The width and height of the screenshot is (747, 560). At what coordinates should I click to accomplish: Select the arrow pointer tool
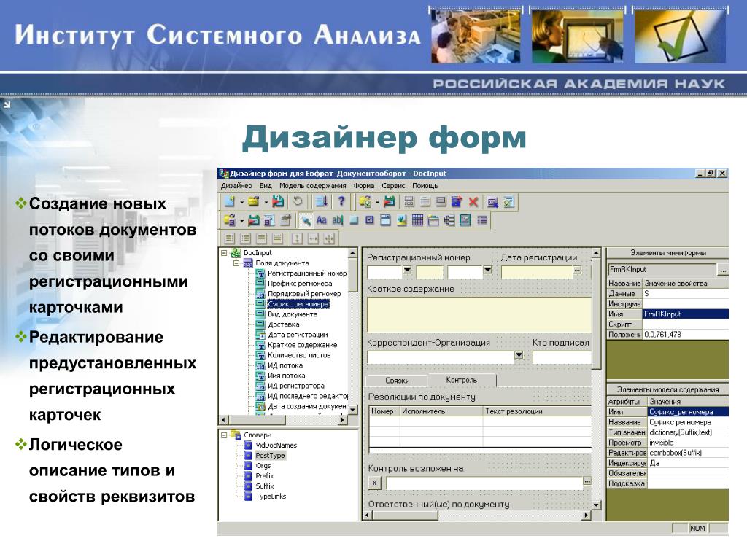click(306, 220)
